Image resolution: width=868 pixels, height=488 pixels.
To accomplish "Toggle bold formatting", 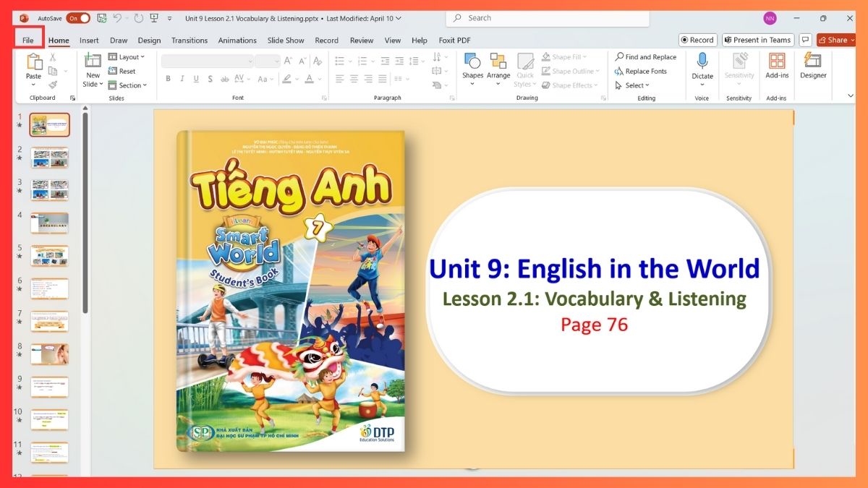I will 168,78.
